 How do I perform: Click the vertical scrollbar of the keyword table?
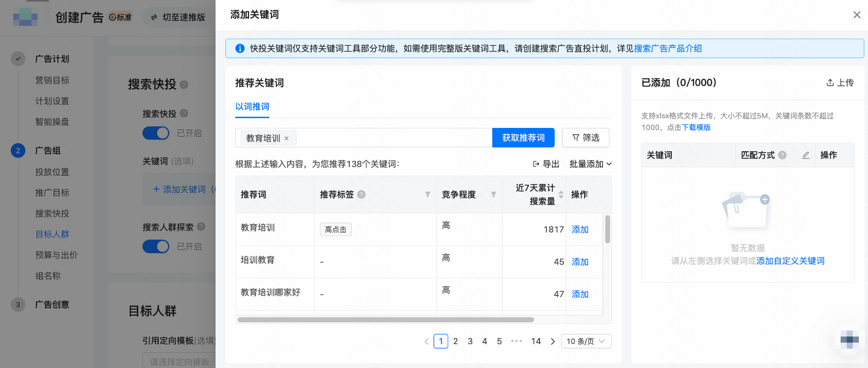(607, 229)
